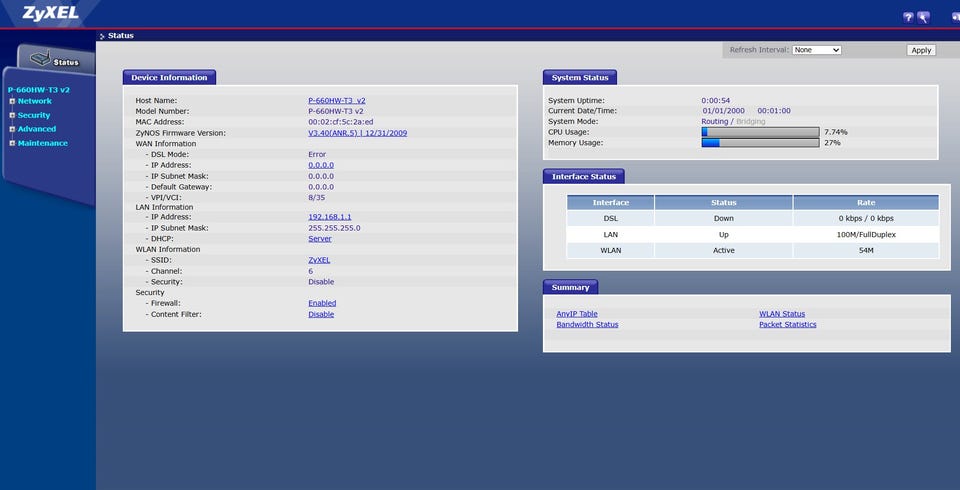
Task: Open the Advanced menu label
Action: pos(37,129)
